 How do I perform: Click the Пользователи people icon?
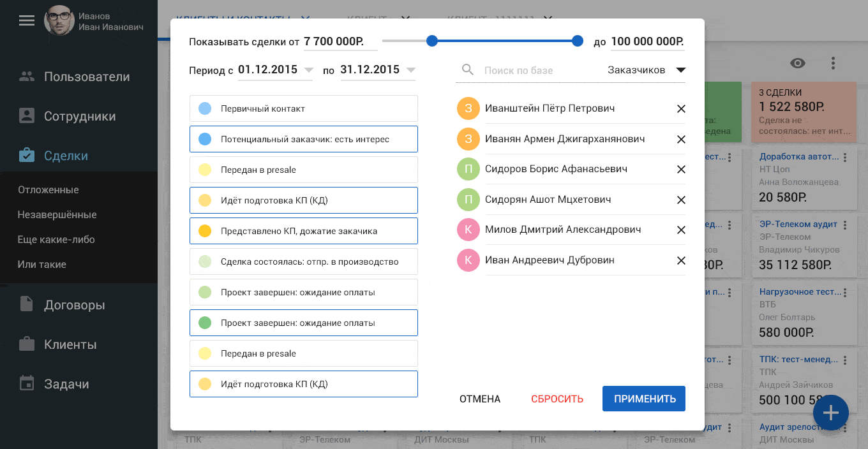pyautogui.click(x=27, y=77)
